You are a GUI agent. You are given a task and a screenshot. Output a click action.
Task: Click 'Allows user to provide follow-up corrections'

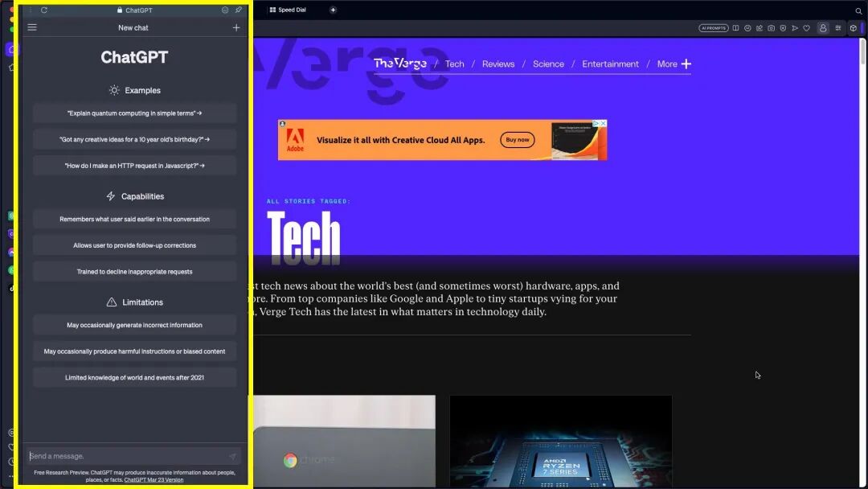coord(134,245)
